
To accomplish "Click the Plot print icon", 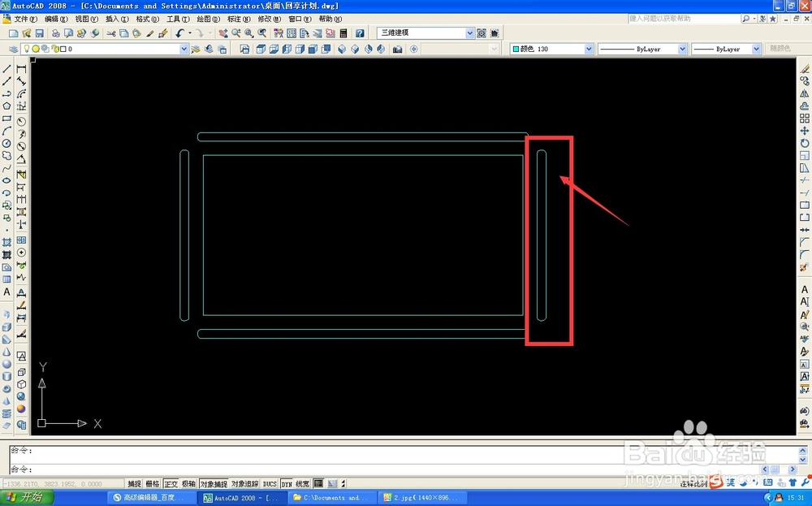I will [55, 33].
